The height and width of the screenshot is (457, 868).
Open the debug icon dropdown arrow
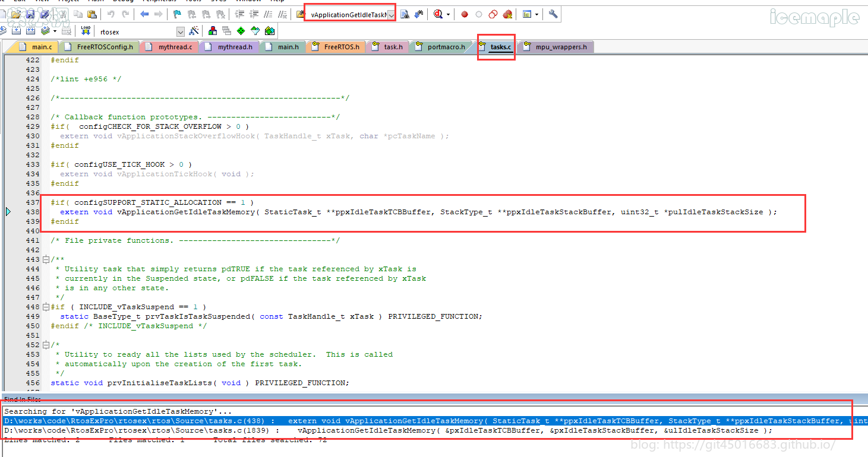pos(448,14)
